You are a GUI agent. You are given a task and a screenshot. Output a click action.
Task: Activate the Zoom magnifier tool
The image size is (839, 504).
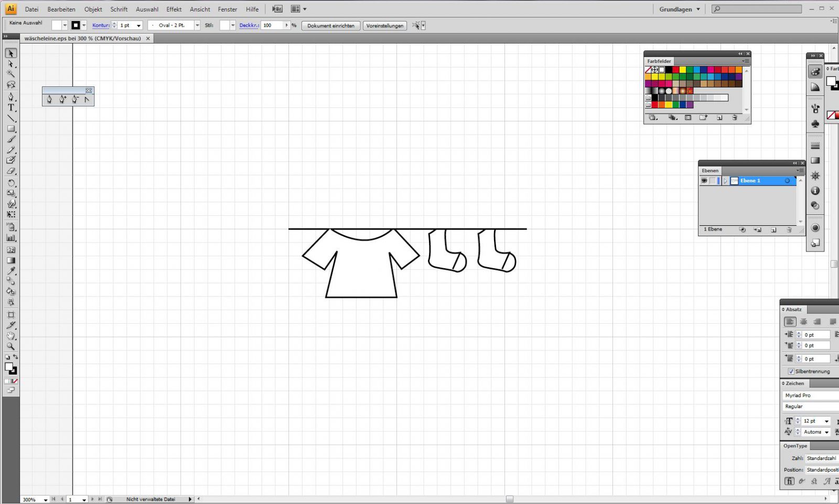(x=10, y=346)
